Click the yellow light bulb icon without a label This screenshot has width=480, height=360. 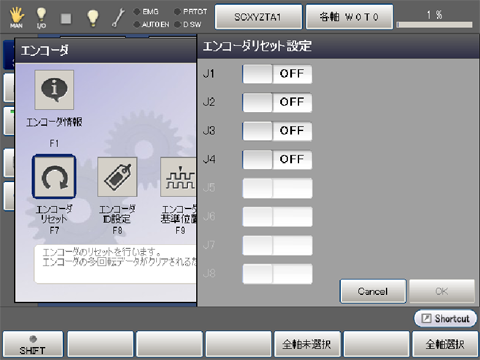93,18
